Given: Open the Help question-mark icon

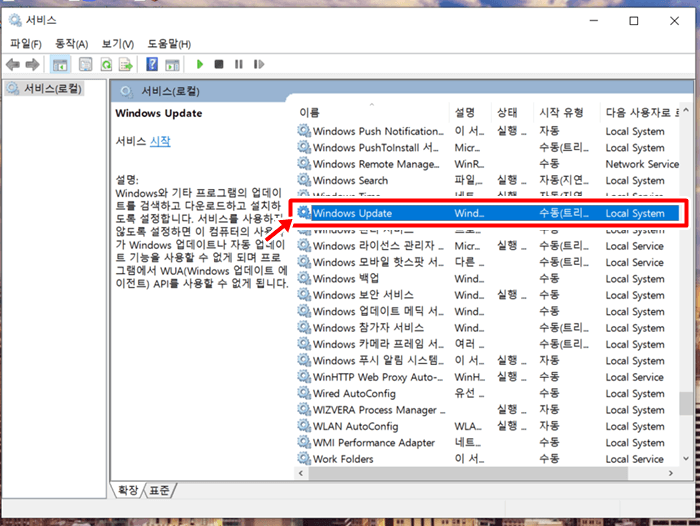Looking at the screenshot, I should tap(152, 65).
